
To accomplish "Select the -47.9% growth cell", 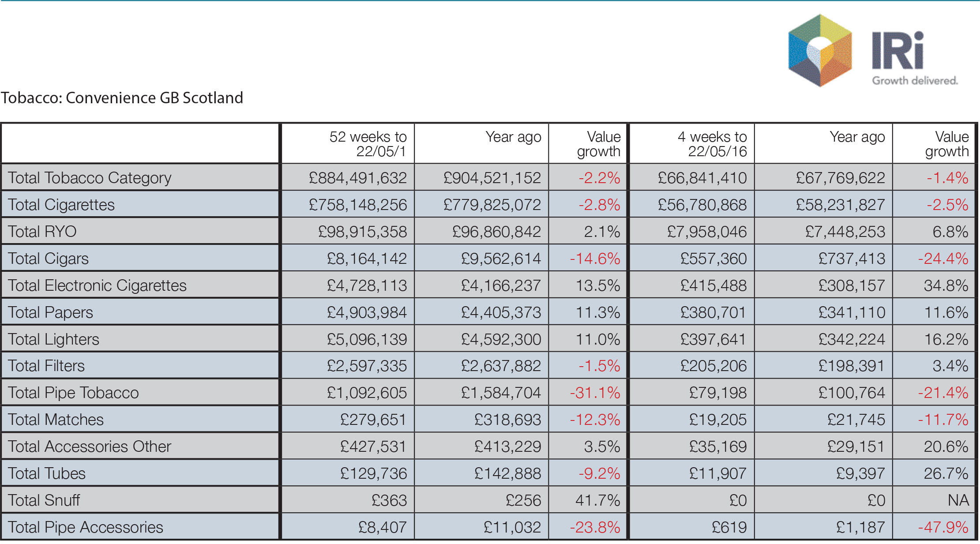I will click(x=943, y=527).
